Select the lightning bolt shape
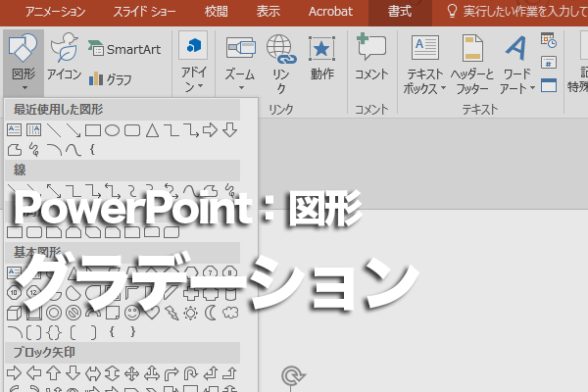 pos(171,313)
